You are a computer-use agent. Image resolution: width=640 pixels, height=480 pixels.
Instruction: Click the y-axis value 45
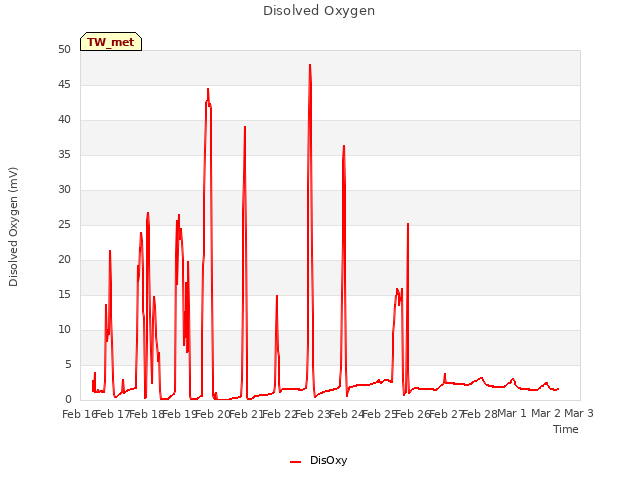point(64,84)
